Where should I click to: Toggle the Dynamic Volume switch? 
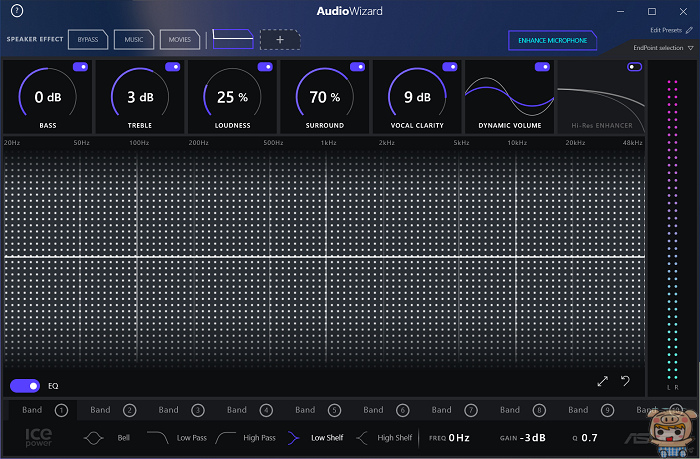tap(542, 67)
